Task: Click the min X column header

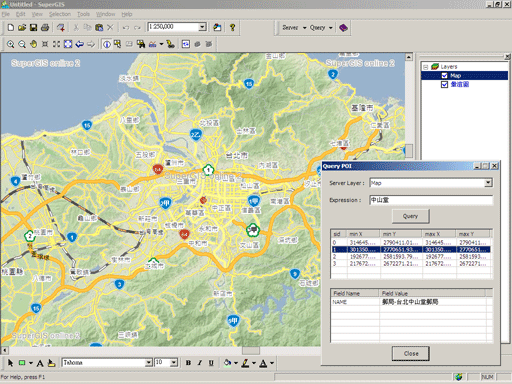Action: (x=363, y=234)
